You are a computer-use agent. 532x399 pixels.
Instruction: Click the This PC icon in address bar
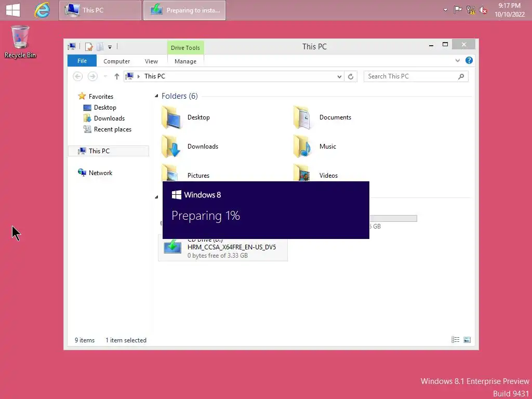tap(129, 76)
